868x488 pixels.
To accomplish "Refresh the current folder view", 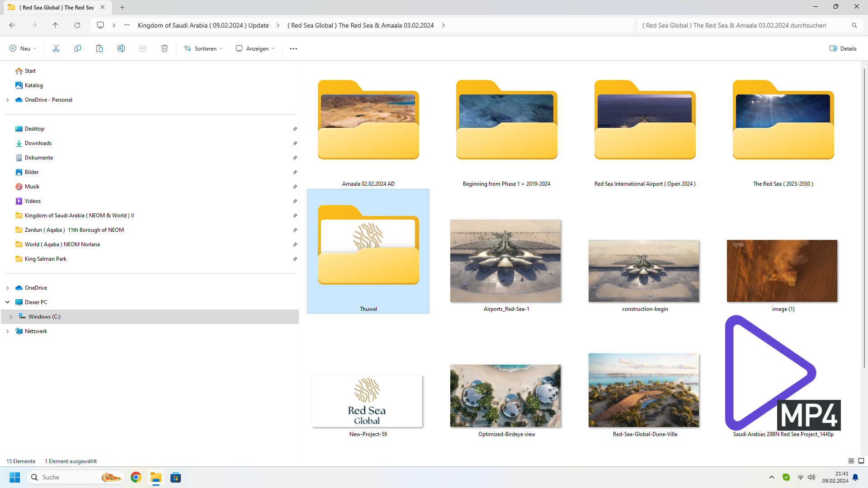I will click(x=77, y=25).
